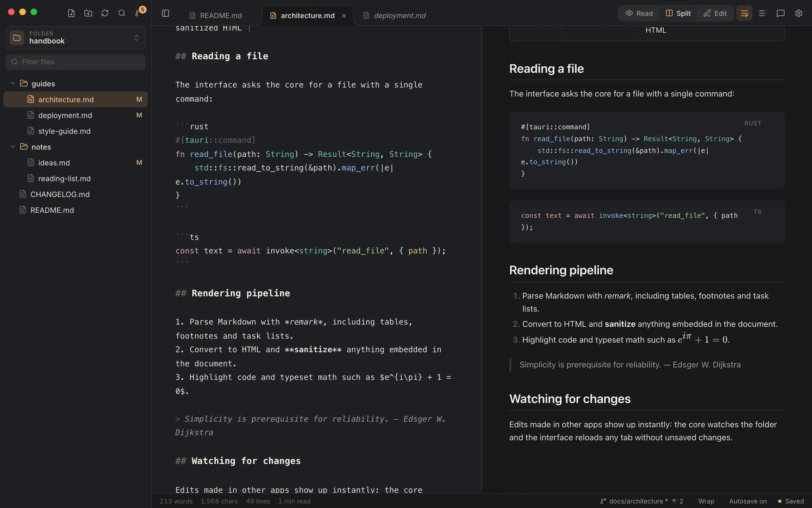Collapse the notes folder chevron

pos(13,147)
